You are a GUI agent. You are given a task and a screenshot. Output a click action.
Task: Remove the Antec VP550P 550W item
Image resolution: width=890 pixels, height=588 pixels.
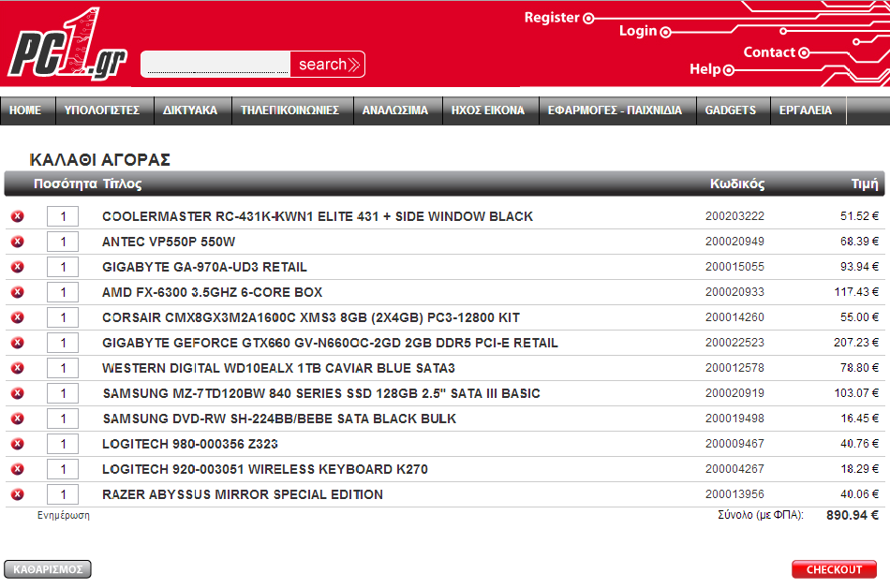(x=18, y=242)
